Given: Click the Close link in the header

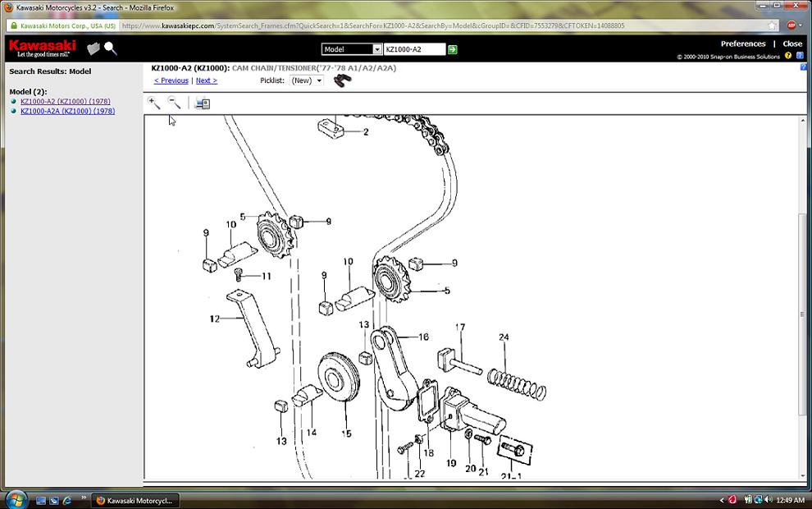Looking at the screenshot, I should (x=792, y=44).
